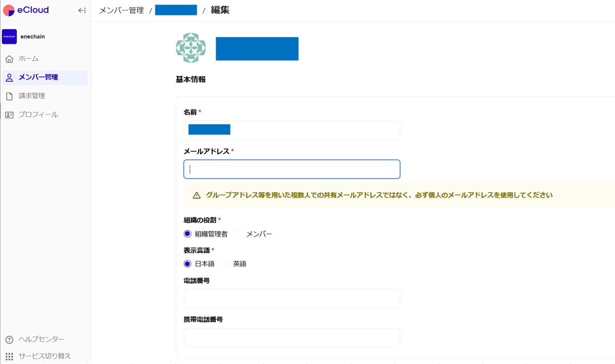
Task: Go to メンバー管理 breadcrumb link
Action: click(x=122, y=10)
